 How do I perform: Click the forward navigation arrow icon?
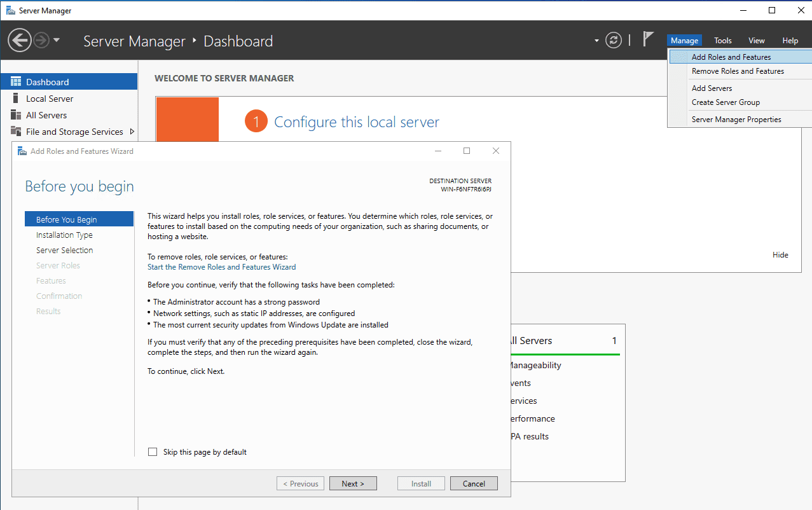tap(41, 41)
